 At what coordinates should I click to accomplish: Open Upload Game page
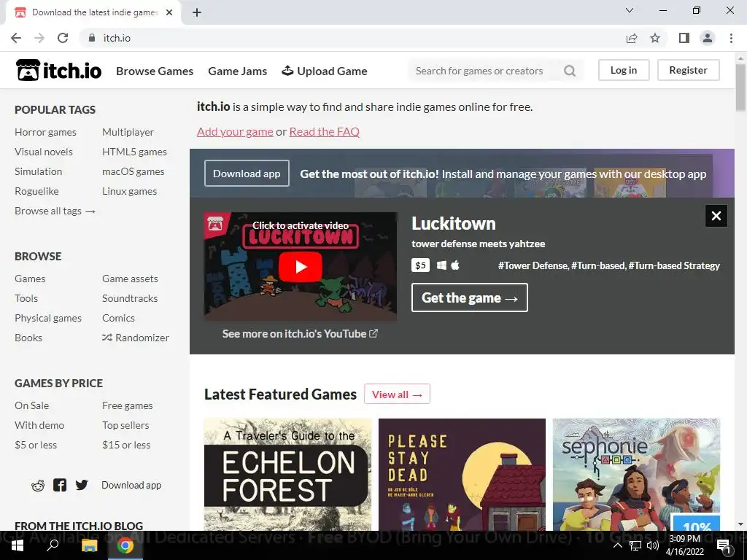coord(325,71)
